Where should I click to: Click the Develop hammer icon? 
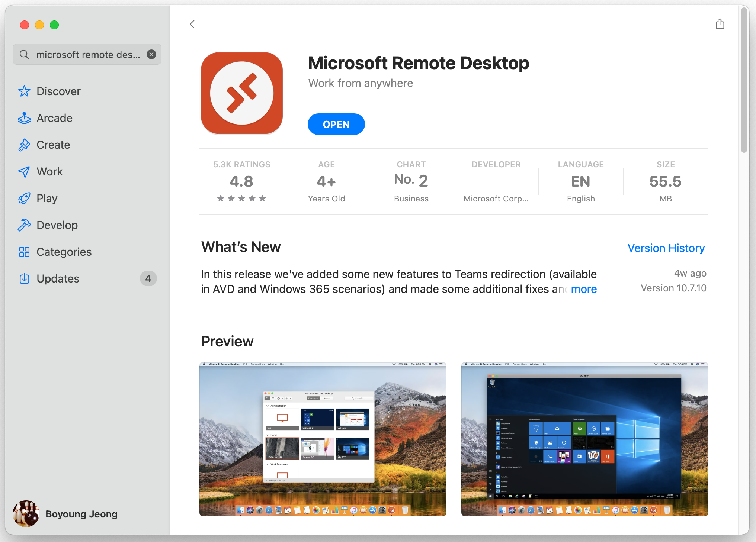point(24,225)
